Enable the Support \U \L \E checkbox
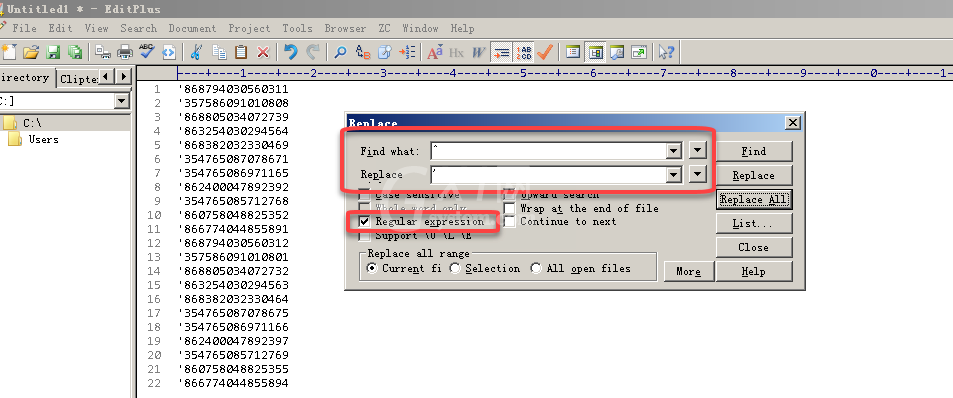 point(364,236)
